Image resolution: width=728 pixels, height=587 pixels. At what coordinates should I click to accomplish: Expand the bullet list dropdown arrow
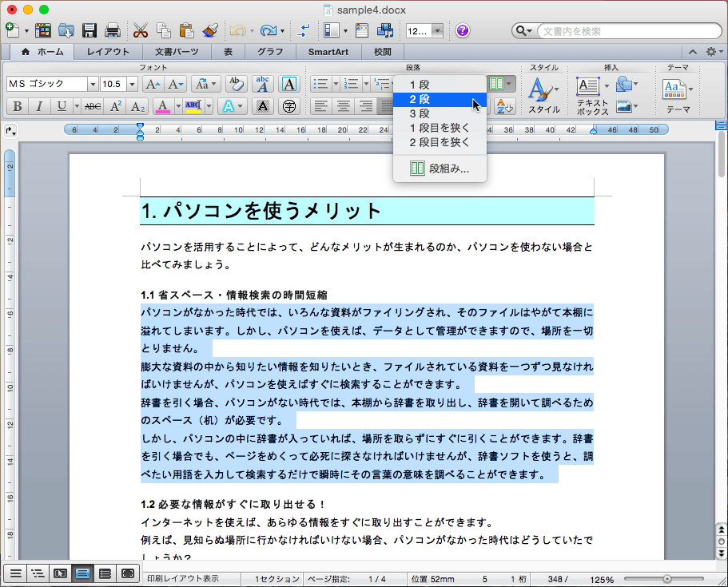(x=336, y=84)
